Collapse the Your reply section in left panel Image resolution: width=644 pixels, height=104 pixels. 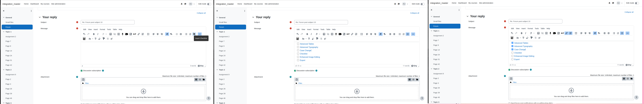(x=40, y=17)
